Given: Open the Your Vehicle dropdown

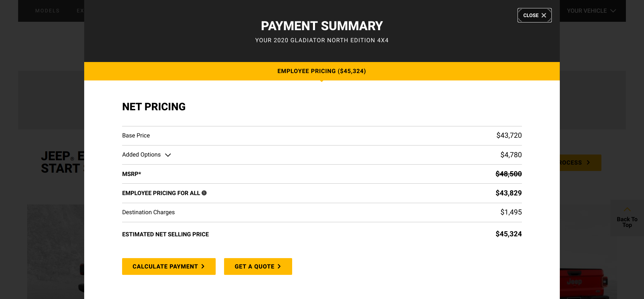Looking at the screenshot, I should coord(591,11).
